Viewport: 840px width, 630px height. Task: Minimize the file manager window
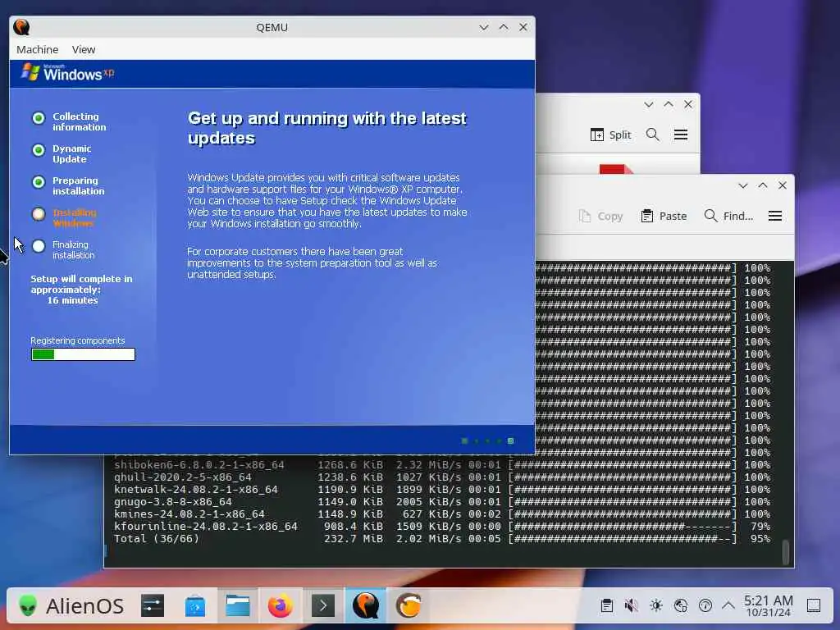(x=649, y=104)
